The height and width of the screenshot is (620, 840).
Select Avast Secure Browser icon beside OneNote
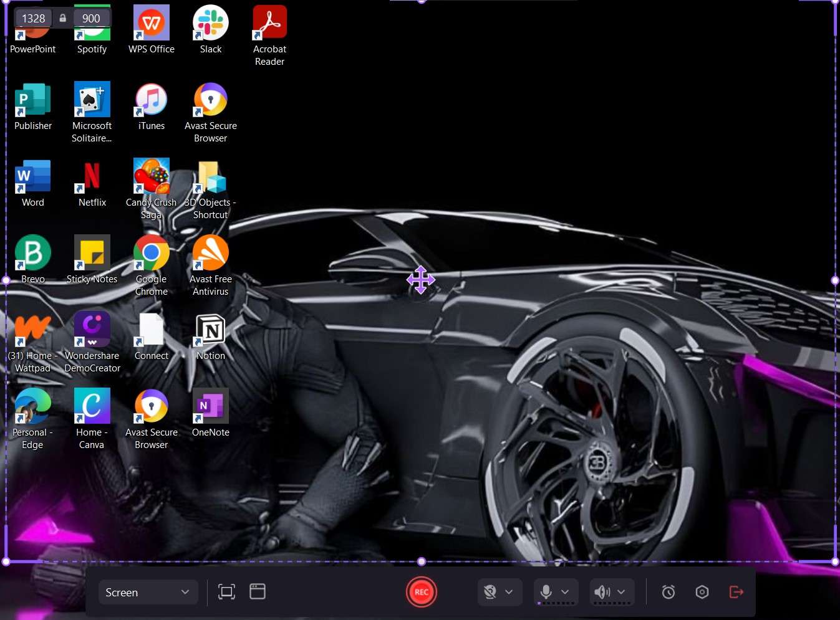(152, 419)
